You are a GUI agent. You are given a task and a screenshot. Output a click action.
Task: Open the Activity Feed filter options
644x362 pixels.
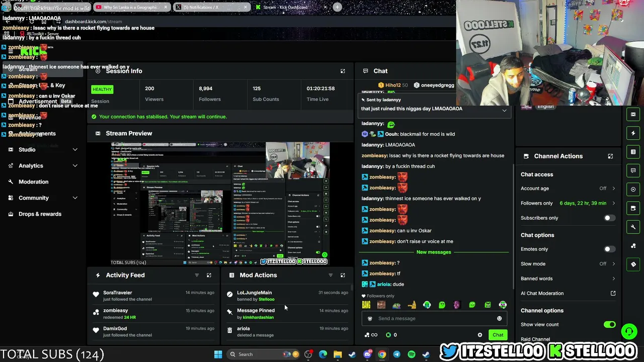[197, 275]
